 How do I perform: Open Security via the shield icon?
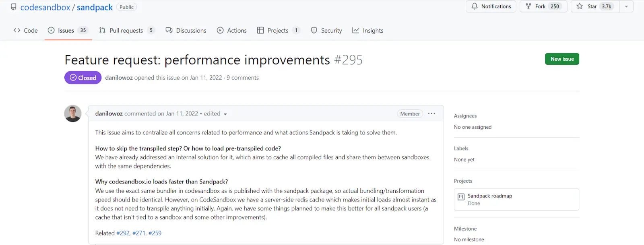314,30
